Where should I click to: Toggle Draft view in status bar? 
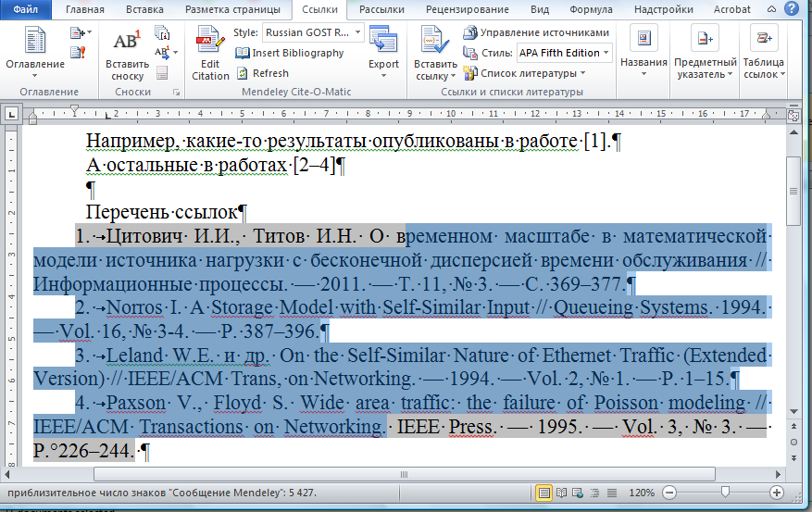pos(618,492)
